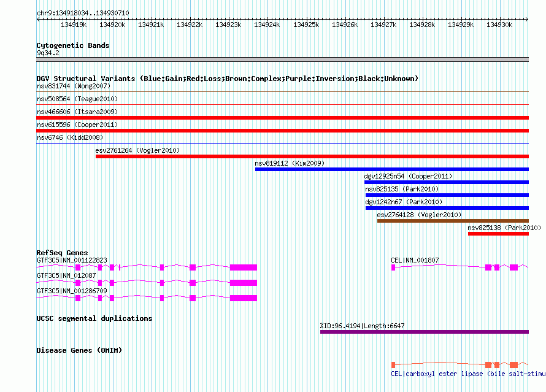Click the chr9:134918034..134930710 coordinate label
Viewport: 546px width, 392px height.
83,13
